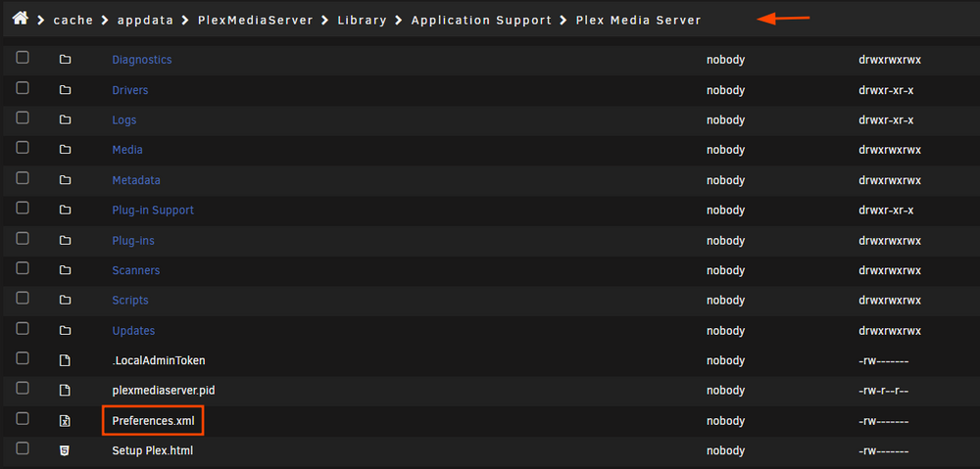The height and width of the screenshot is (469, 980).
Task: Click folder icon beside Logs
Action: point(65,119)
